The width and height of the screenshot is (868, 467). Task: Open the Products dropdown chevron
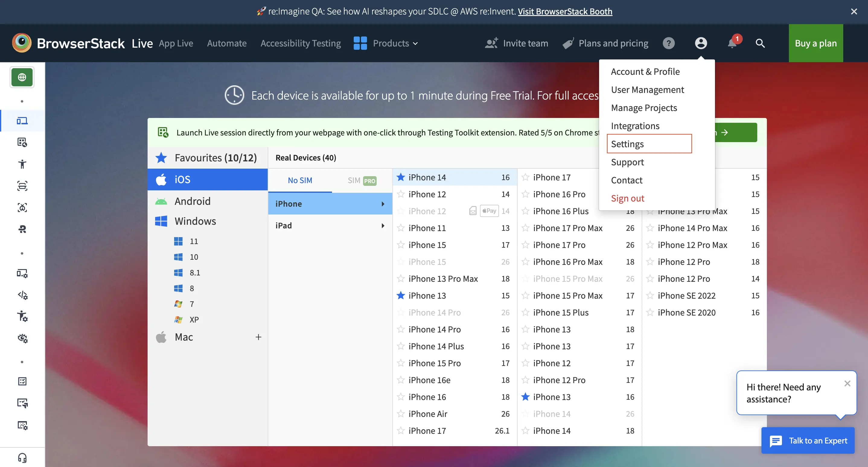tap(415, 43)
